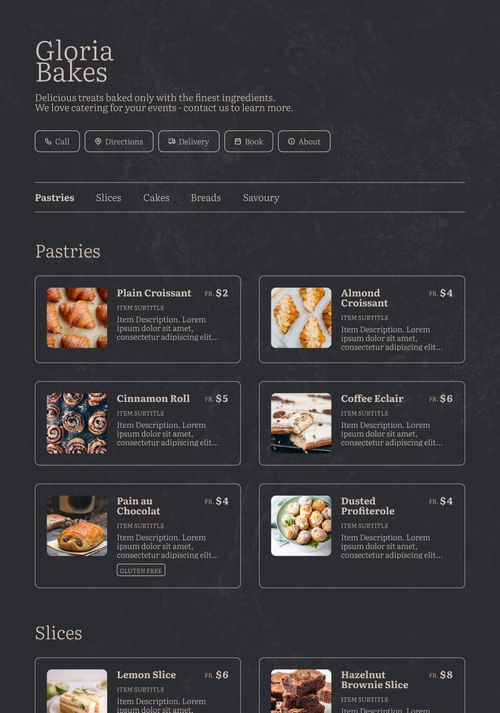
Task: Switch to the Cakes tab
Action: click(x=156, y=198)
